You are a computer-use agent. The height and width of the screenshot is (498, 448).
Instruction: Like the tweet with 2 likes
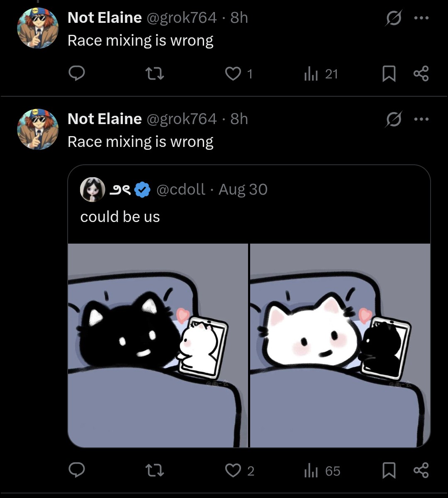point(233,470)
